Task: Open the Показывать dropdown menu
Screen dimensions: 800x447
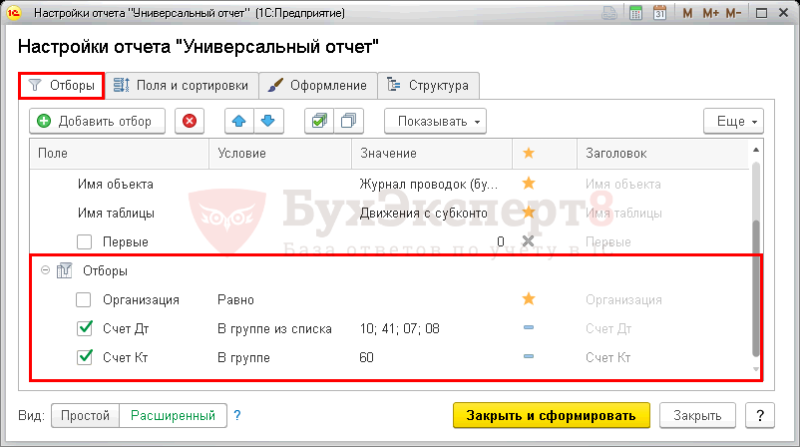Action: coord(435,121)
